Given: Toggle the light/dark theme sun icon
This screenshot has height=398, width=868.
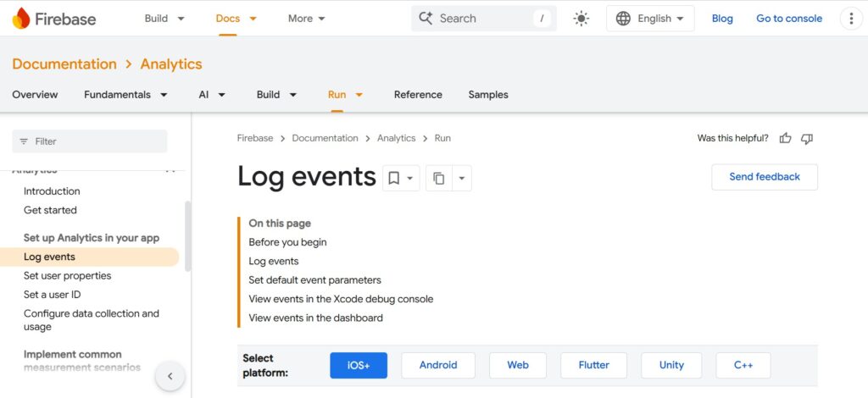Looking at the screenshot, I should [581, 19].
